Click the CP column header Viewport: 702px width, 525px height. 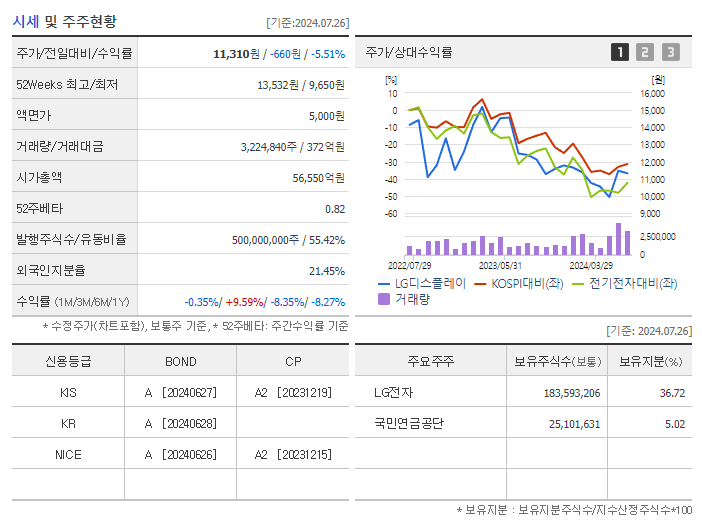[x=293, y=362]
